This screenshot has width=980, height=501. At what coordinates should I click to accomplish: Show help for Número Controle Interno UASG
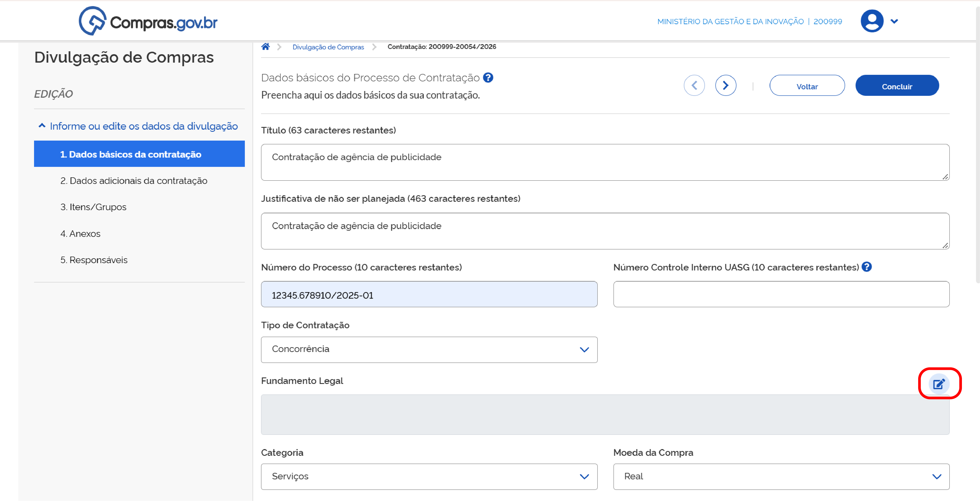coord(867,267)
